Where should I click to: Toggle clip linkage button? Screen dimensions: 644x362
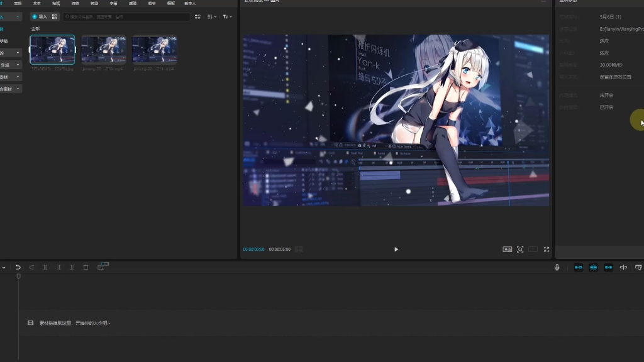[608, 267]
